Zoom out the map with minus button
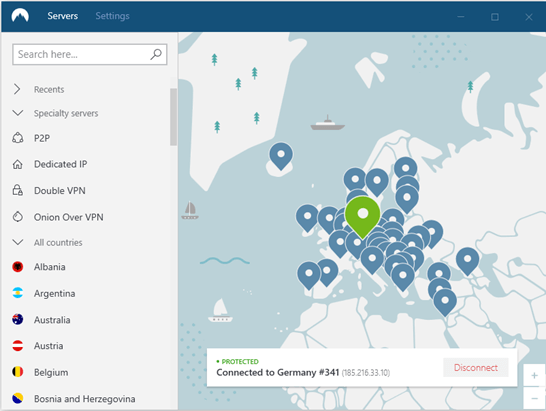This screenshot has height=411, width=546. coord(534,398)
